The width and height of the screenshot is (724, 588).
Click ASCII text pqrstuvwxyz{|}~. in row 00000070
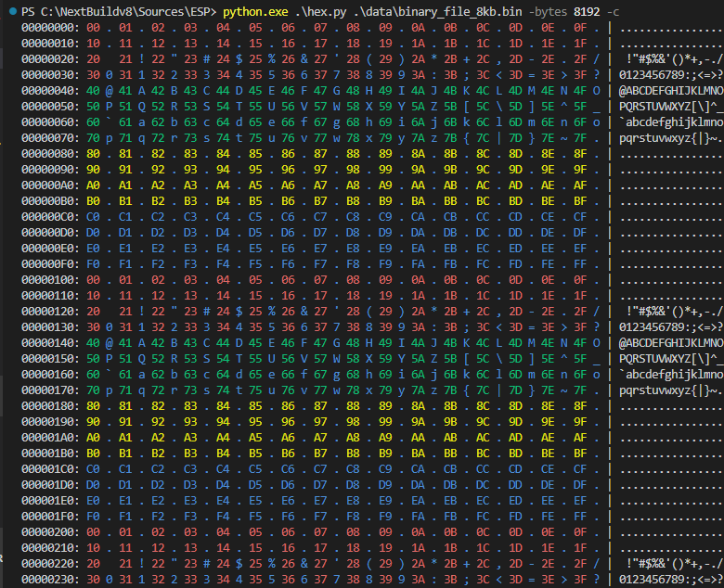pos(671,138)
